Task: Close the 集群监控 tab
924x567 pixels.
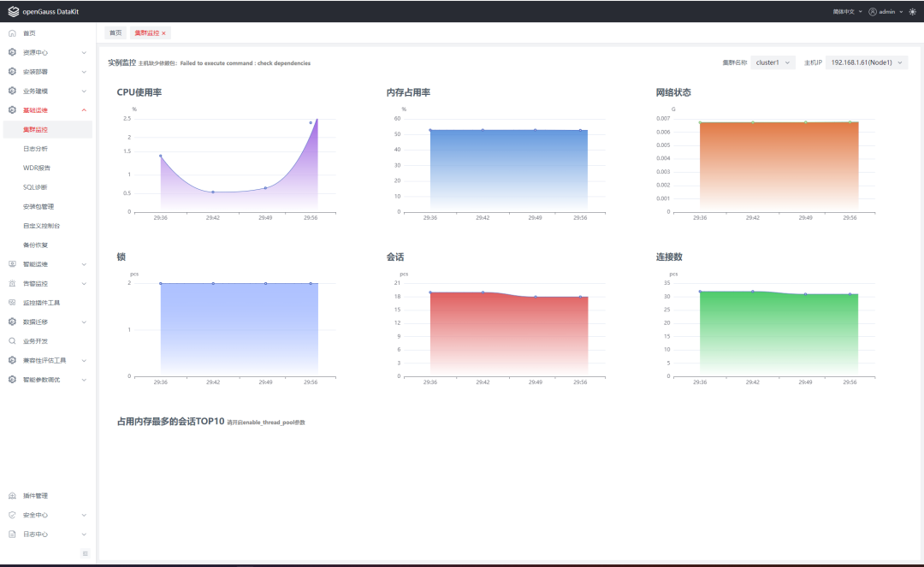Action: pyautogui.click(x=163, y=33)
